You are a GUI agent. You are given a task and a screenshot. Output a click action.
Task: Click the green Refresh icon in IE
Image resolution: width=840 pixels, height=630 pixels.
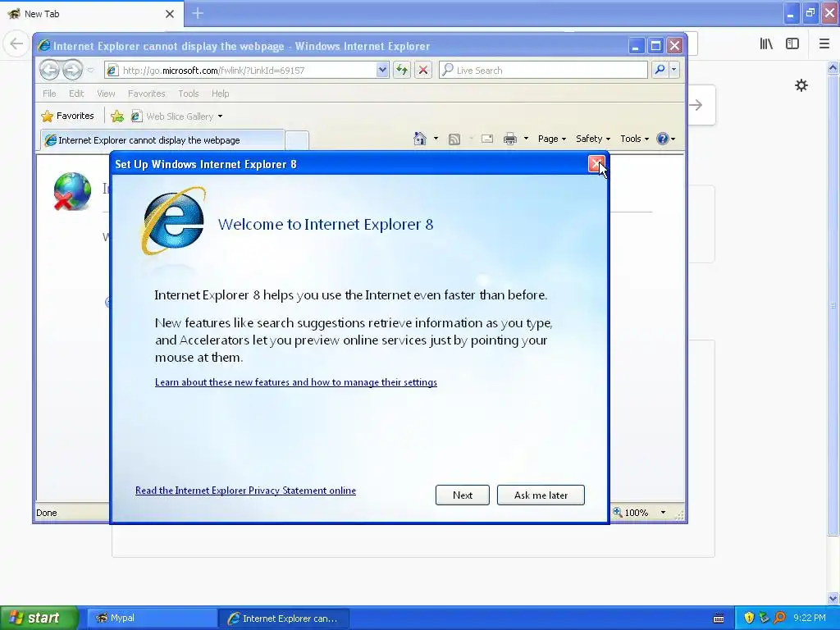[402, 71]
